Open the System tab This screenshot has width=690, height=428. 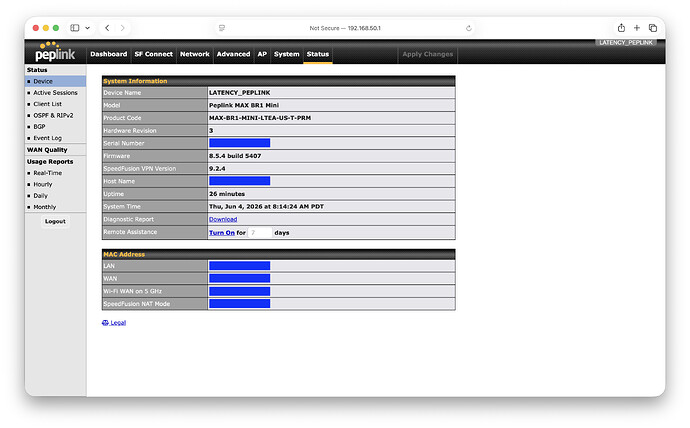[286, 54]
